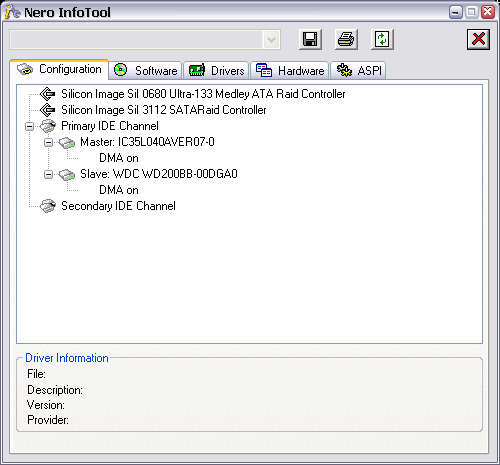Select the Secondary IDE Channel item
Viewport: 500px width, 465px height.
(x=118, y=206)
